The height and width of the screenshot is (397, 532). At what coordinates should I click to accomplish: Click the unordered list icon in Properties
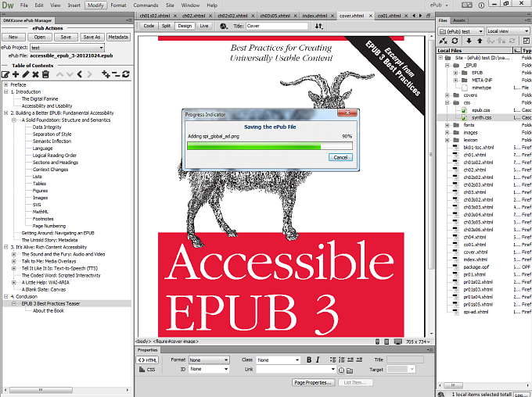pyautogui.click(x=332, y=359)
